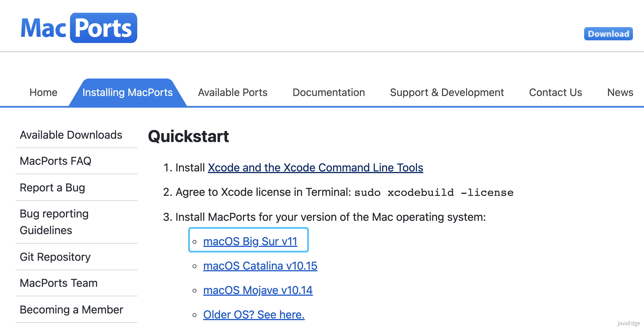Select the Installing MacPorts tab
The height and width of the screenshot is (329, 644).
click(x=127, y=93)
